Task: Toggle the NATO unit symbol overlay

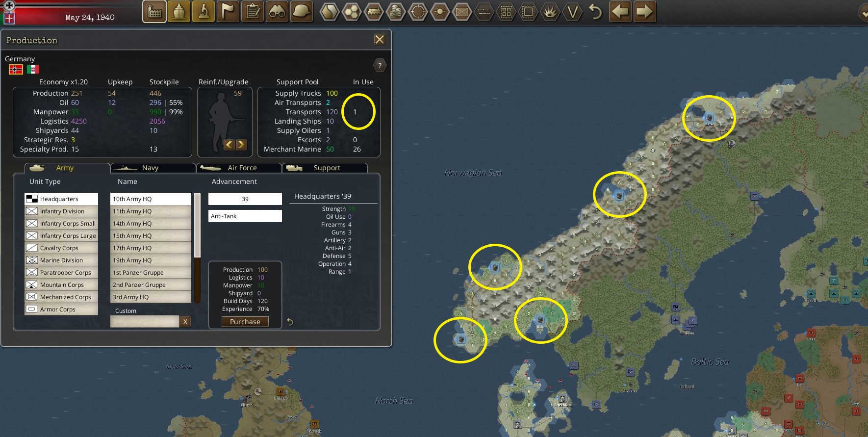Action: click(462, 11)
